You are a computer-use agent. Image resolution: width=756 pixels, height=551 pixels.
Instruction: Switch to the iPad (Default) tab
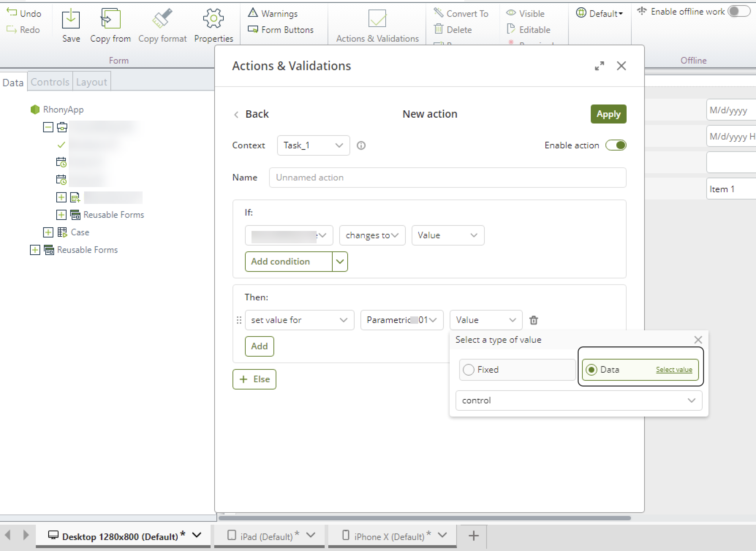pos(266,536)
